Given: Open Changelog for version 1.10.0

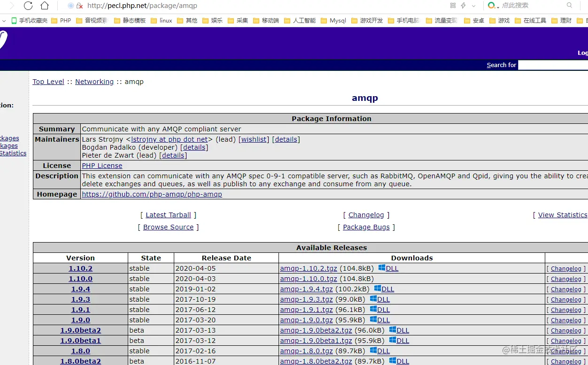Looking at the screenshot, I should click(x=566, y=279).
